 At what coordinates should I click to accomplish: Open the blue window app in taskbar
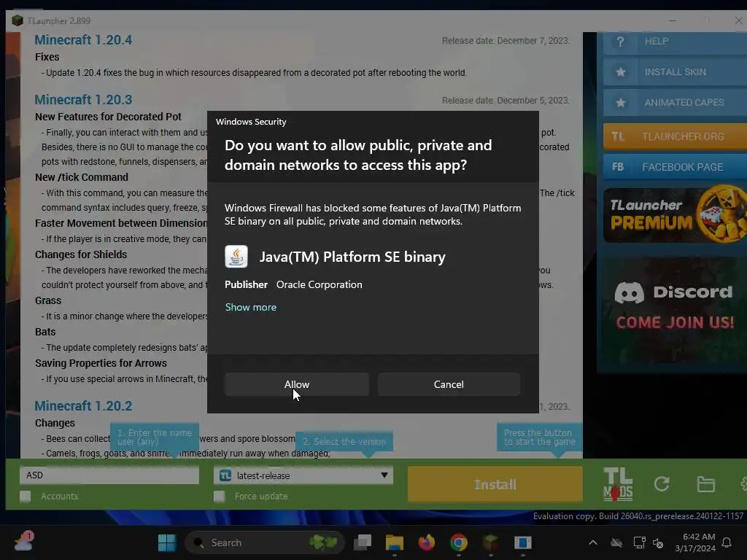(522, 542)
